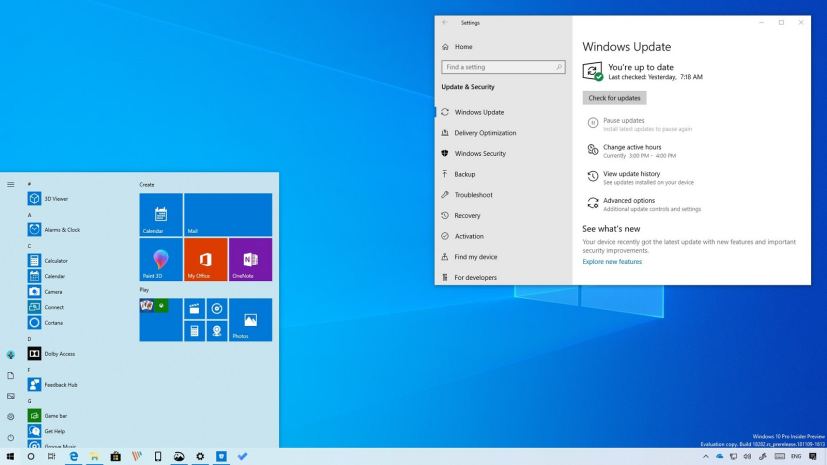Open Calculator in the Start app list

[49, 260]
